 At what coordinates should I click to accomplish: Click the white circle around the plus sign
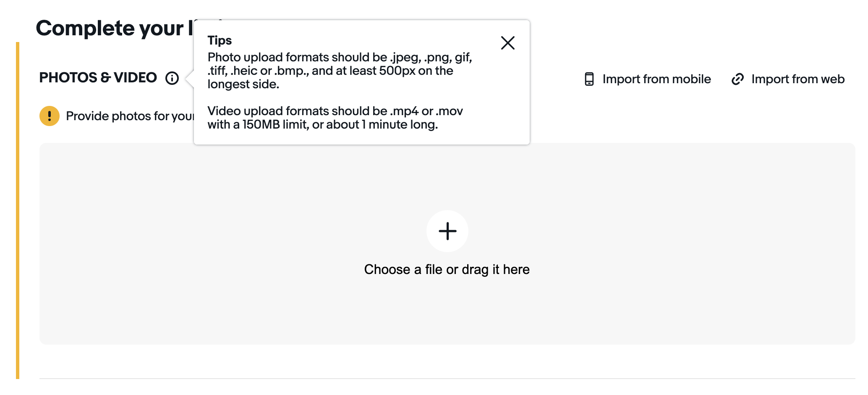447,231
